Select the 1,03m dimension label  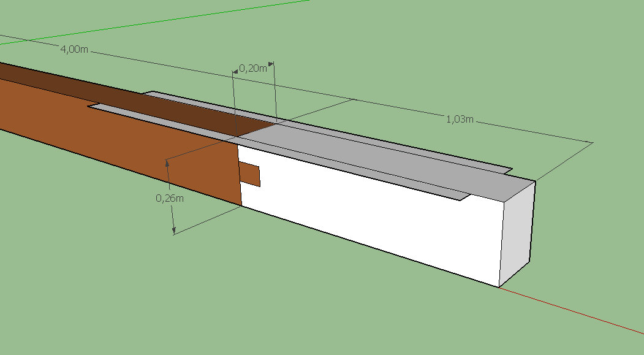click(460, 119)
